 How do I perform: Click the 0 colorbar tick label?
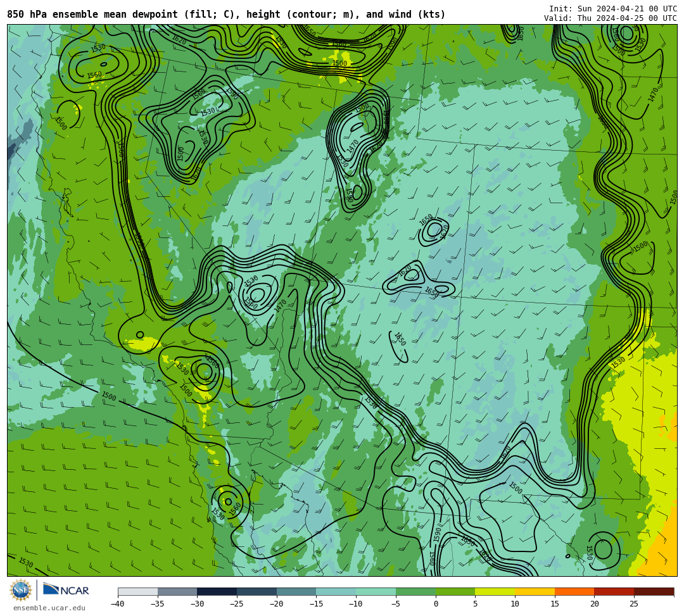(436, 604)
